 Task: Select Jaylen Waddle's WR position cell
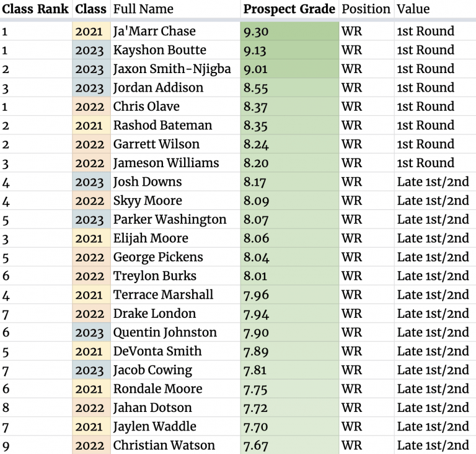(x=366, y=427)
